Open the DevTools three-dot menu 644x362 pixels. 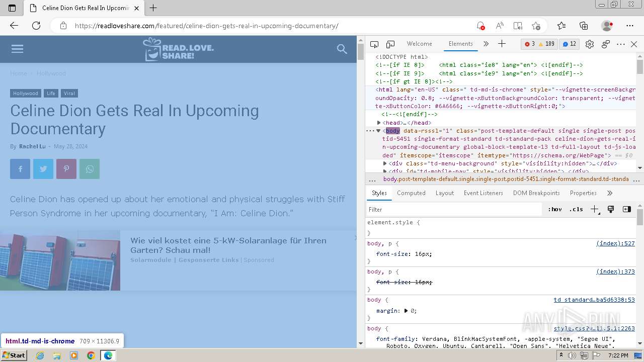tap(621, 44)
